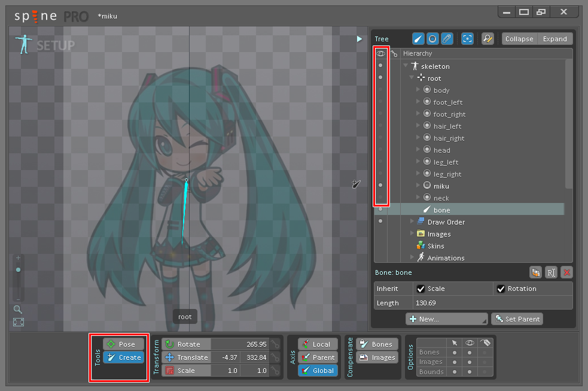
Task: Click the fit-to-view icon below zoom magnifier
Action: (x=19, y=322)
